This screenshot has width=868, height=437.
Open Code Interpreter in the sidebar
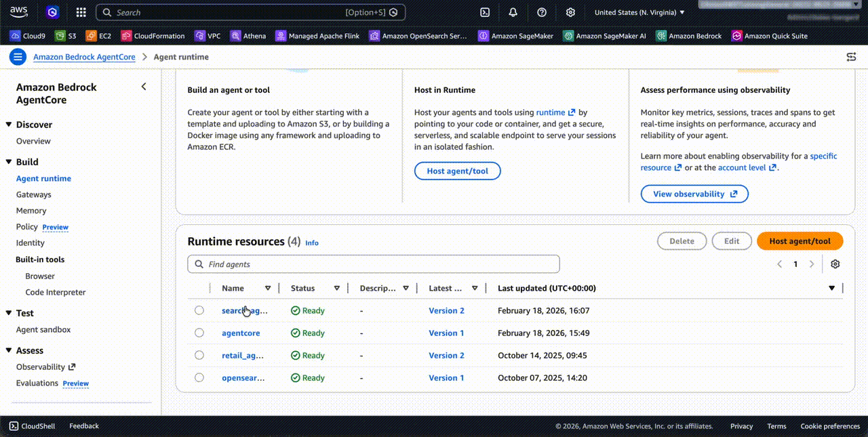[56, 292]
